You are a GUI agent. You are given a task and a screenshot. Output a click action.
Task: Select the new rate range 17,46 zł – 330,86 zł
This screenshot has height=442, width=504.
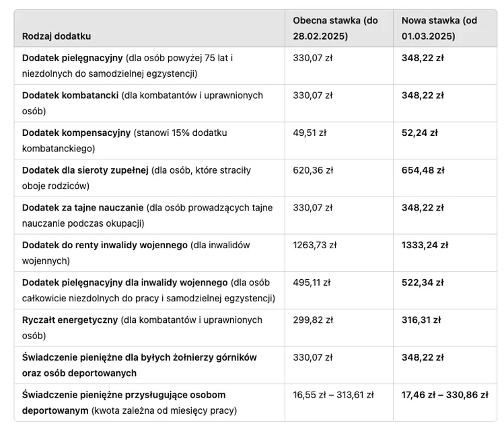pos(445,395)
